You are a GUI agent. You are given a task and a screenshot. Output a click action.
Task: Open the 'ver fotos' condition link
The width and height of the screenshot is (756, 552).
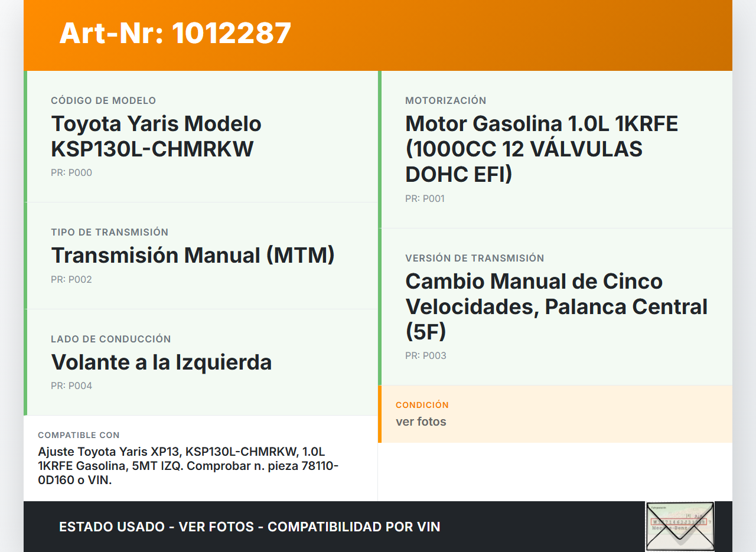click(421, 422)
